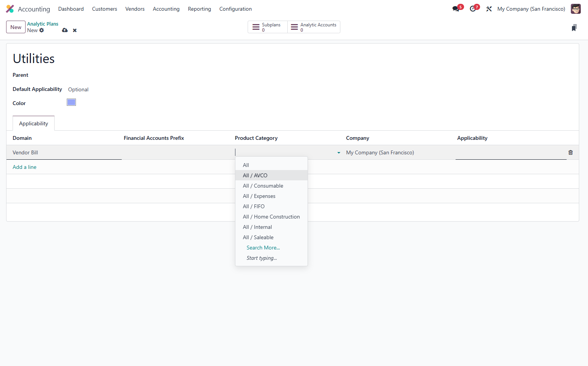Click the Vendor Bill domain cell
Screen dimensions: 588x366
point(64,152)
